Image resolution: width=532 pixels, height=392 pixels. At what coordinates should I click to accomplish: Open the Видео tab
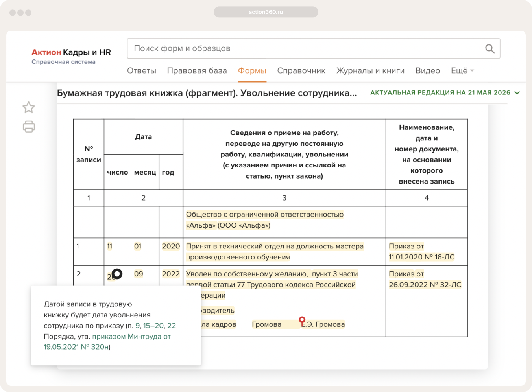[428, 71]
